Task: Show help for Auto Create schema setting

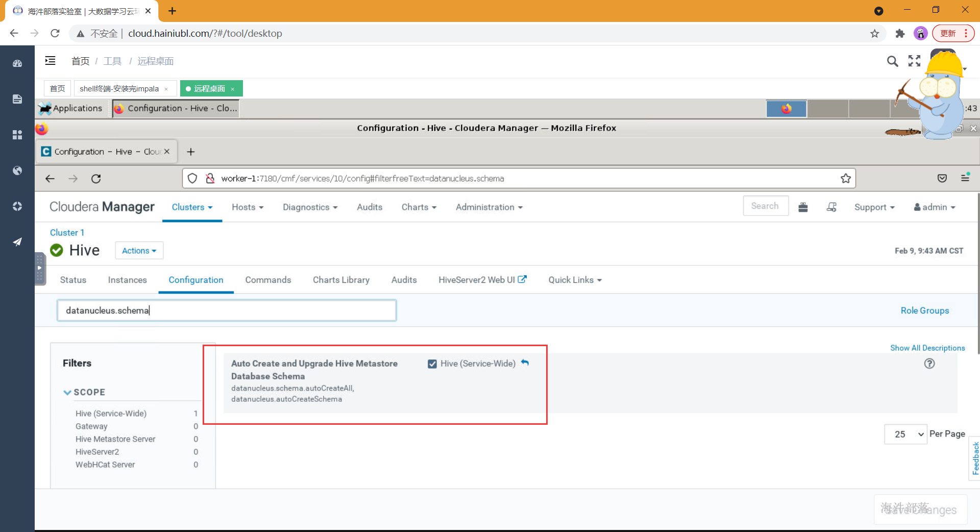Action: [929, 364]
